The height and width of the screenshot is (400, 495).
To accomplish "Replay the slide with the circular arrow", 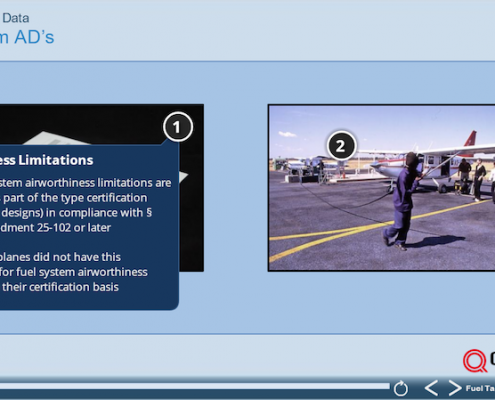I will point(400,388).
